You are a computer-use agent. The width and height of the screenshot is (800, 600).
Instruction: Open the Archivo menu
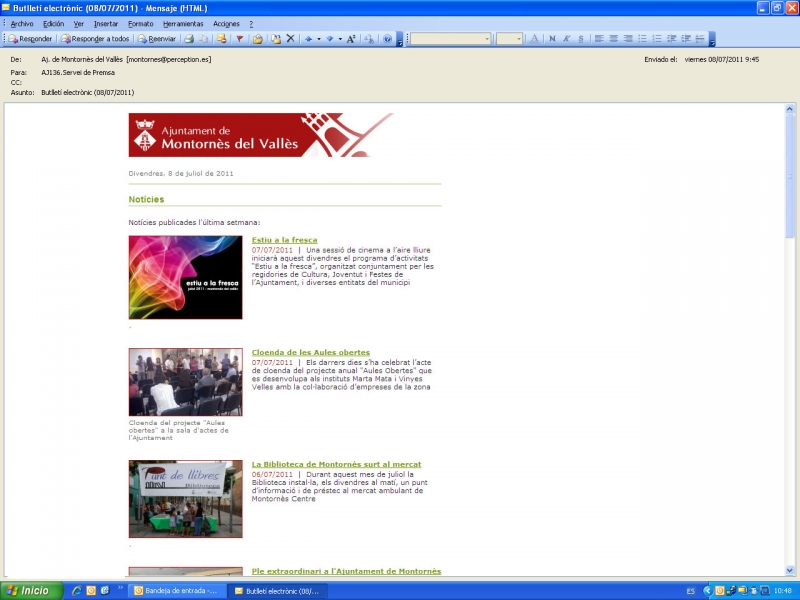(22, 24)
